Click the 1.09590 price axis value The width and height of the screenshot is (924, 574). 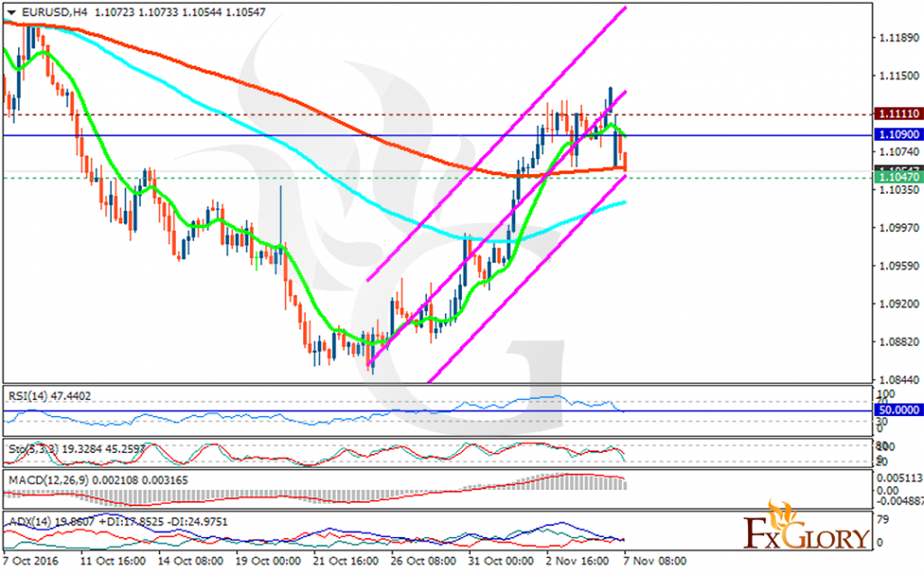point(899,265)
